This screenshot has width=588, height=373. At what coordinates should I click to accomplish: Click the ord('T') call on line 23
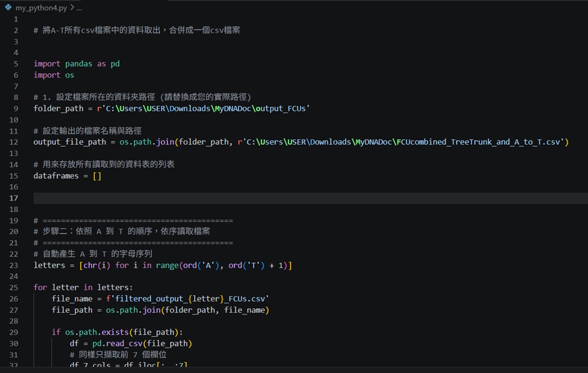[x=247, y=266]
